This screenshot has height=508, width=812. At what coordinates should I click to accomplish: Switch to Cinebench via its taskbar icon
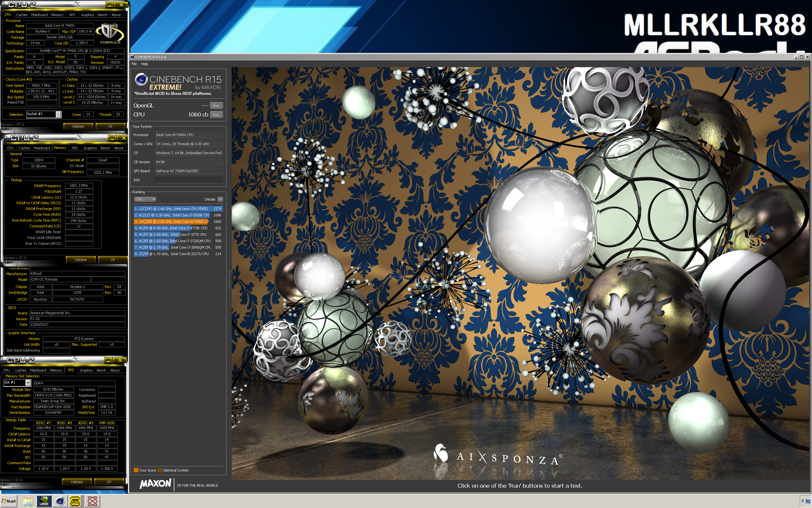click(x=60, y=501)
